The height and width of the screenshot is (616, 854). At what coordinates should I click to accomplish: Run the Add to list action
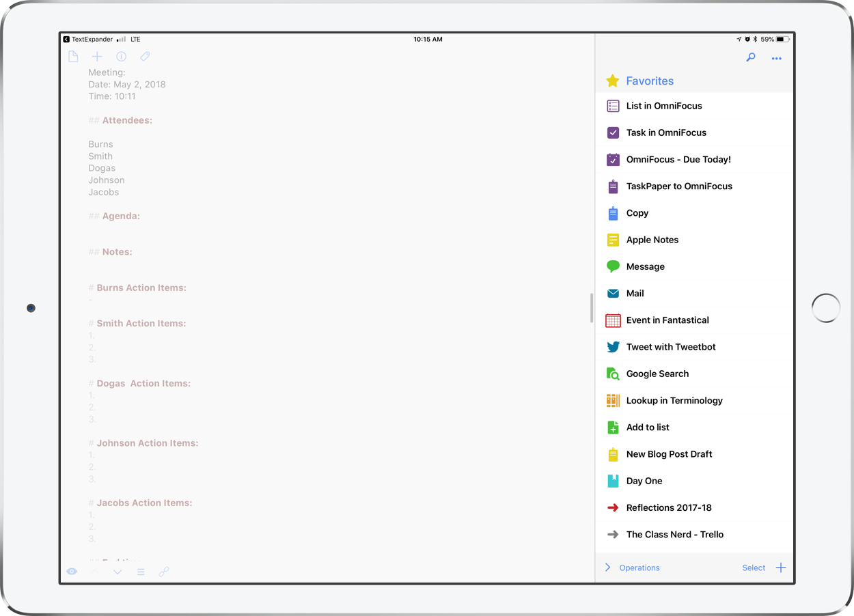[694, 427]
